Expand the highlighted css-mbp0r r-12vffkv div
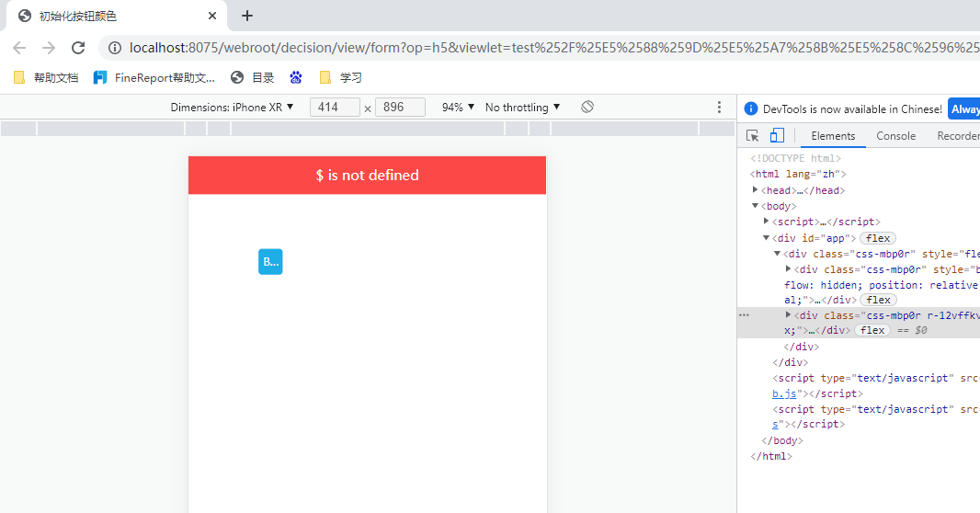 click(788, 315)
